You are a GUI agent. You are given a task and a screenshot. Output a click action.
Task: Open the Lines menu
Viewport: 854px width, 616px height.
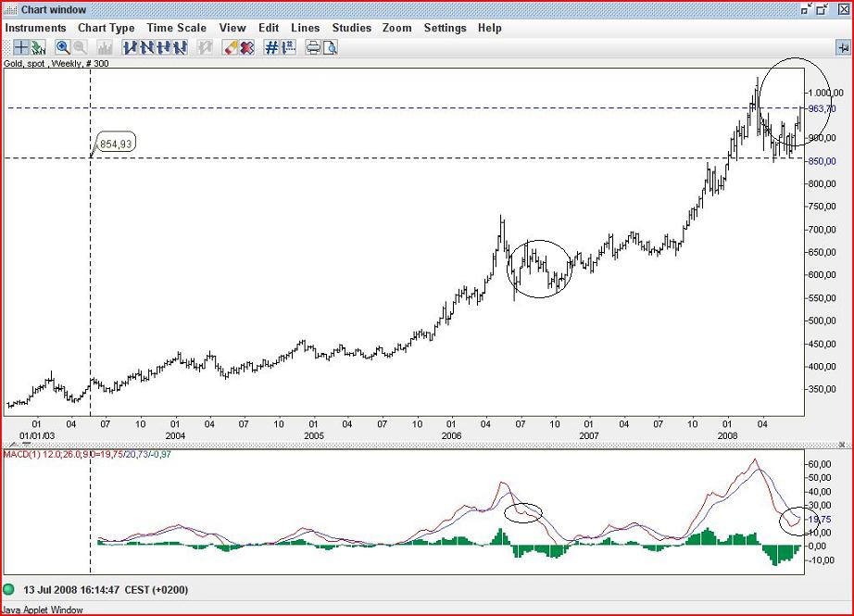click(x=305, y=28)
